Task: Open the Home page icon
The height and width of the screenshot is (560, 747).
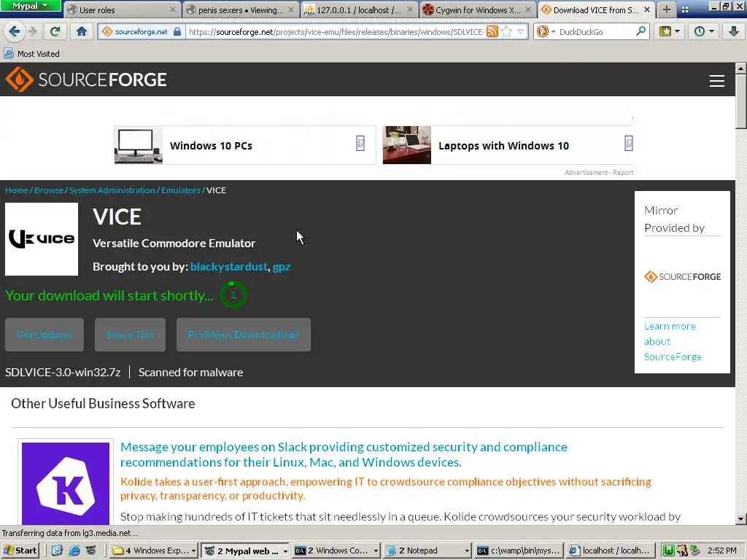Action: point(82,31)
